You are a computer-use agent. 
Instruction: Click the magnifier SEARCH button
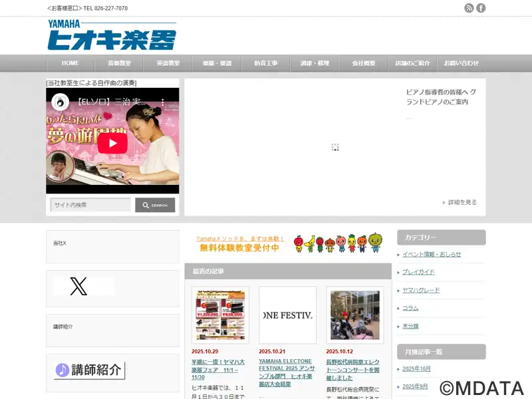[x=155, y=205]
